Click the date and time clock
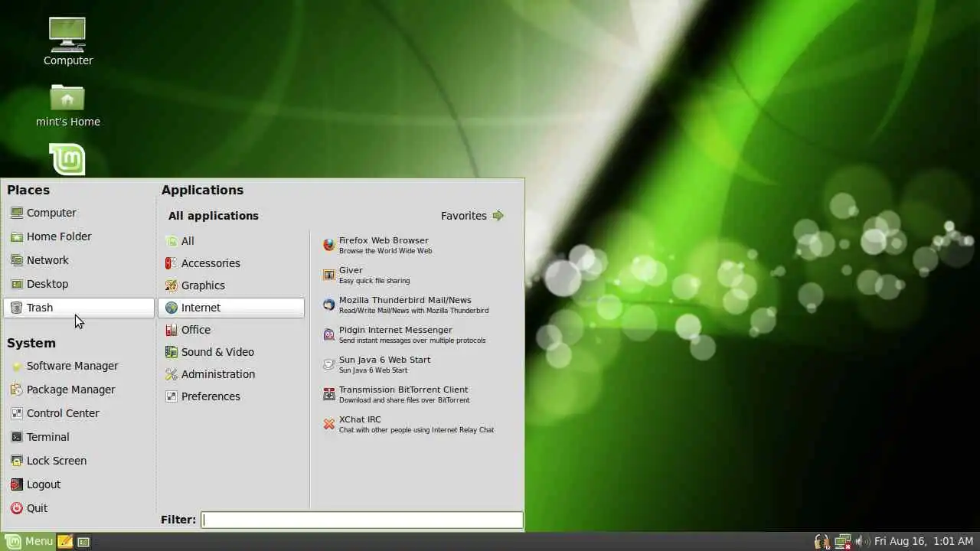The width and height of the screenshot is (980, 551). (x=924, y=542)
